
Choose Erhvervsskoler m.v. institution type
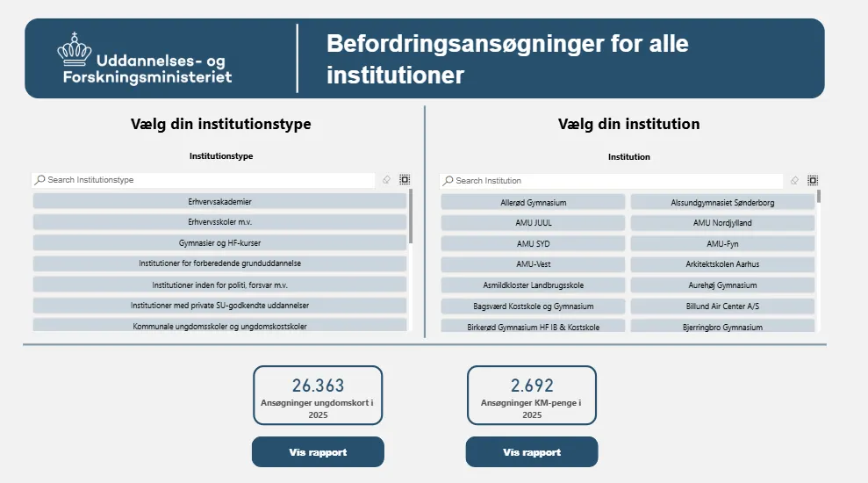coord(220,222)
